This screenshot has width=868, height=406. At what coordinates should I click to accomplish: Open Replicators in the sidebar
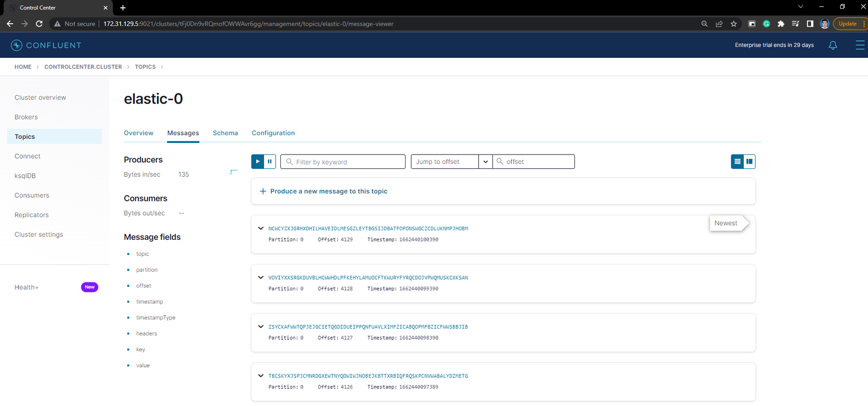[32, 215]
